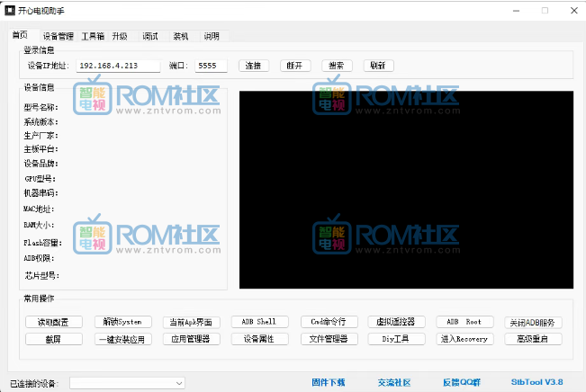
Task: Click the Flash容量 label
Action: coord(43,243)
